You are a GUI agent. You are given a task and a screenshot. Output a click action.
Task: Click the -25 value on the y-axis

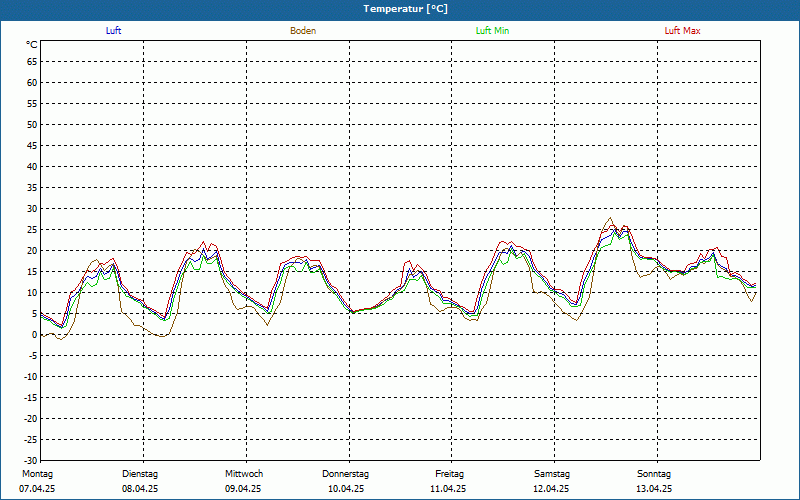[31, 439]
